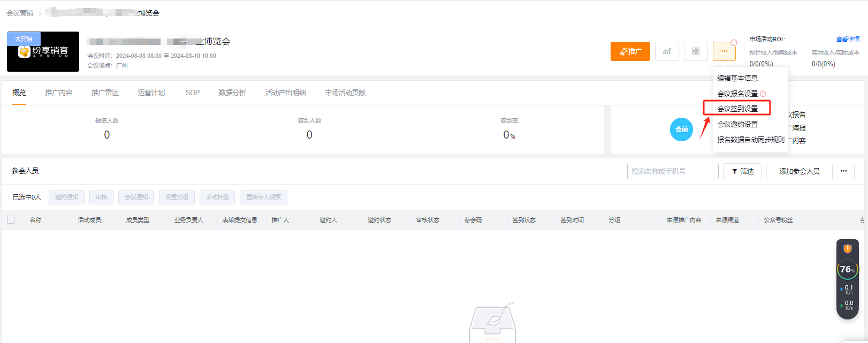Open the 筛选 filter button

(742, 171)
